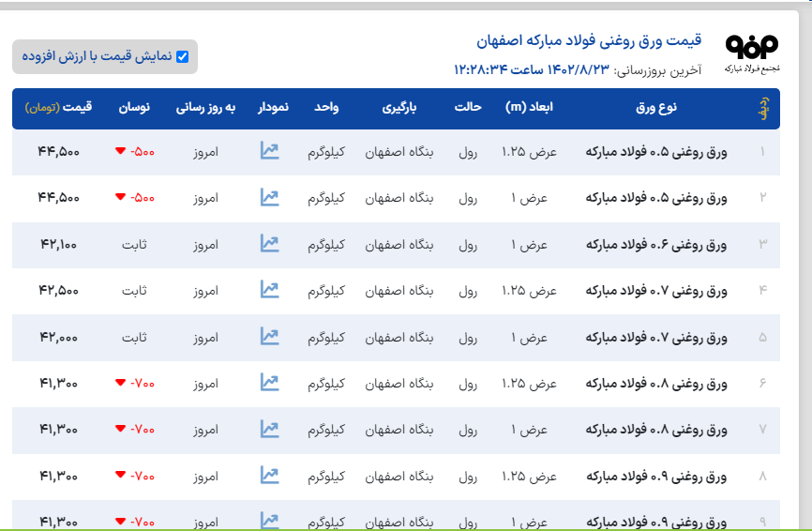Click the 'نوسان' column header

tap(133, 108)
